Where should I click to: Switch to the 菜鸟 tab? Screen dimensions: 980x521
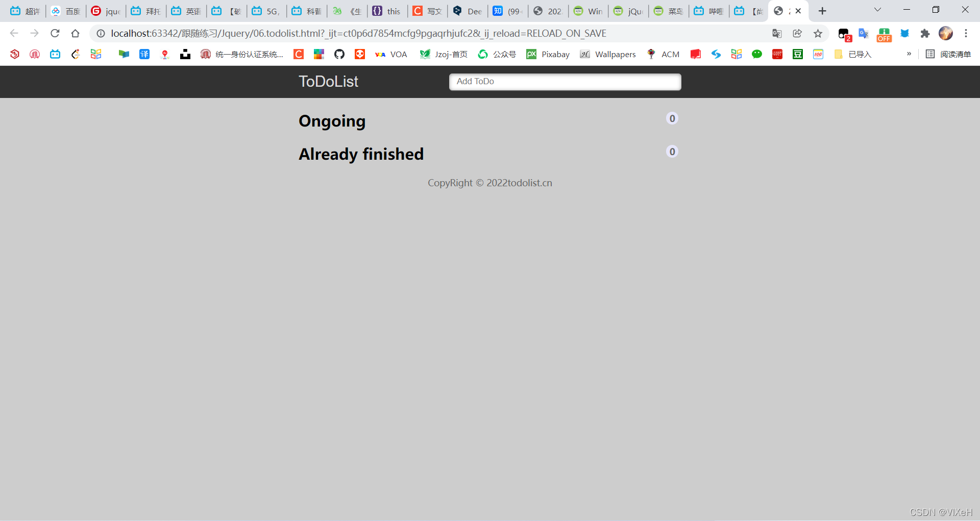[669, 11]
